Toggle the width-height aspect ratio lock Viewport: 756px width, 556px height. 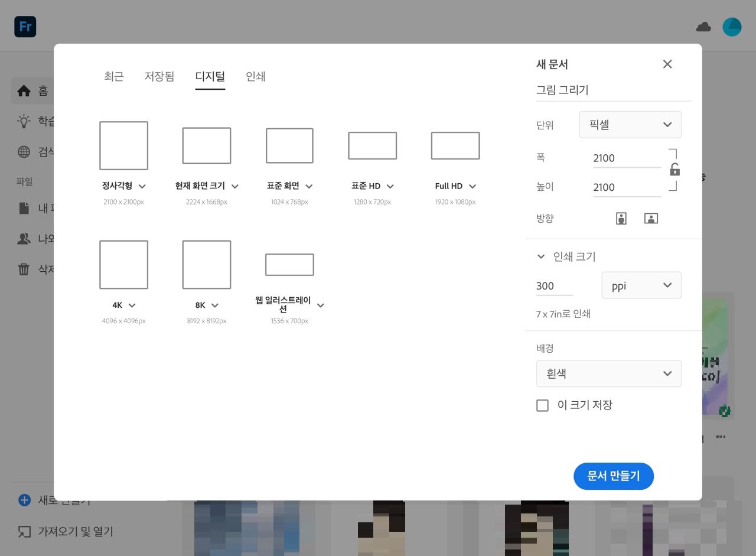pyautogui.click(x=674, y=170)
